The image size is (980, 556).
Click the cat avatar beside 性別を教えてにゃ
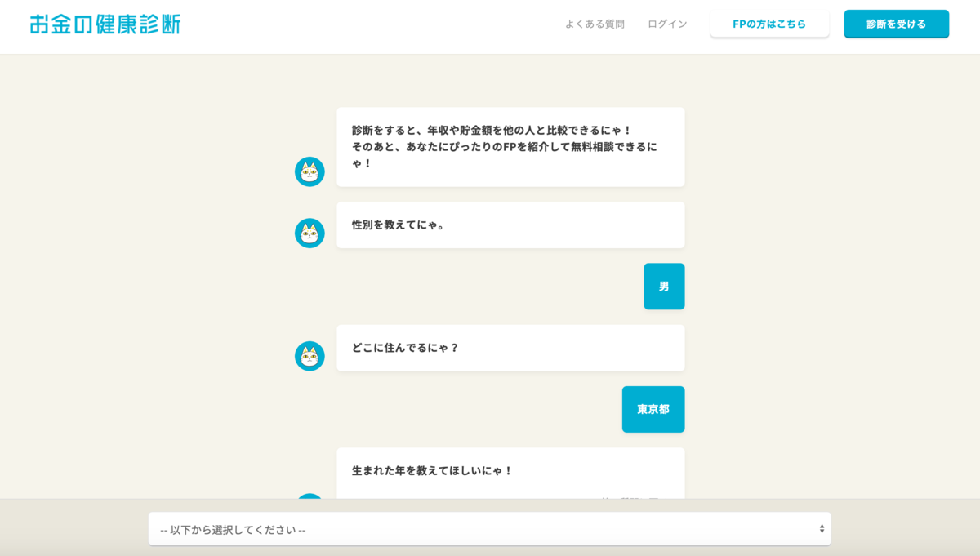(310, 233)
